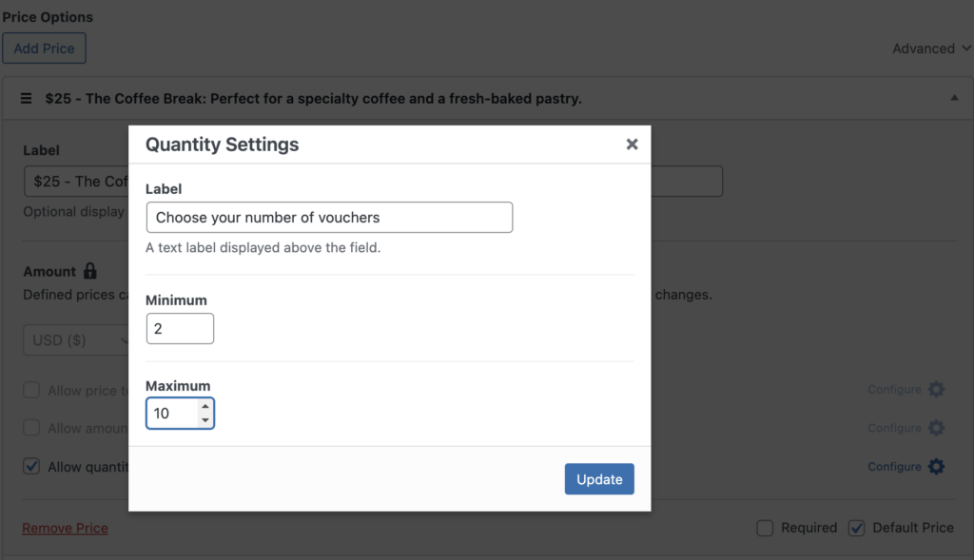
Task: Click the gear icon in the second Configure row
Action: pyautogui.click(x=936, y=428)
